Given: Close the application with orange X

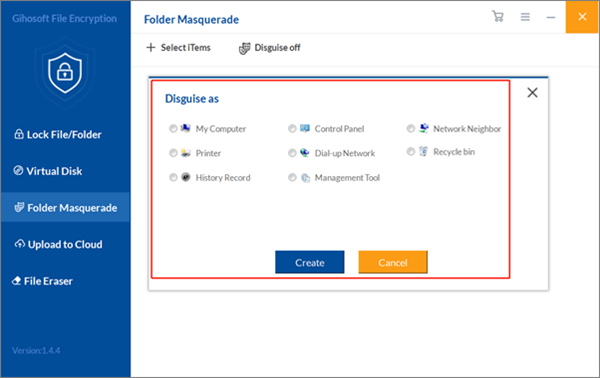Looking at the screenshot, I should 582,17.
